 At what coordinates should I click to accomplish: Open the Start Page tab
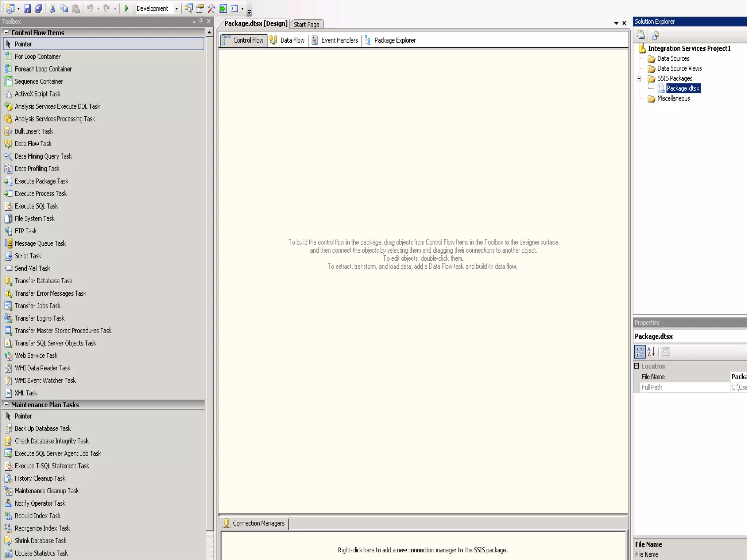pos(306,24)
